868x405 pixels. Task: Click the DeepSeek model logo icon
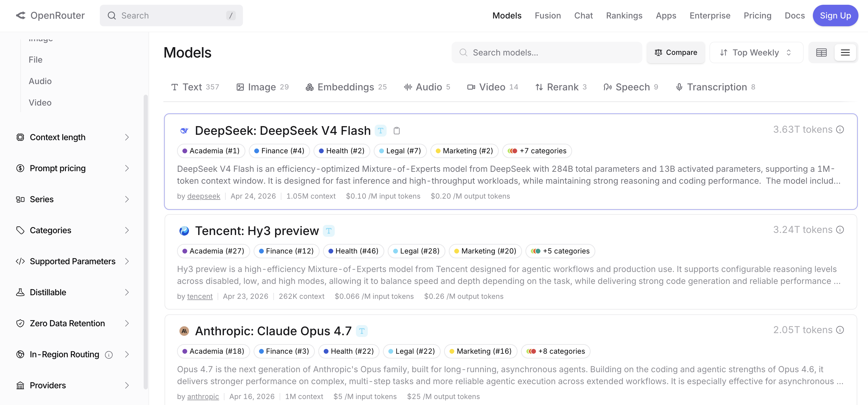coord(184,131)
